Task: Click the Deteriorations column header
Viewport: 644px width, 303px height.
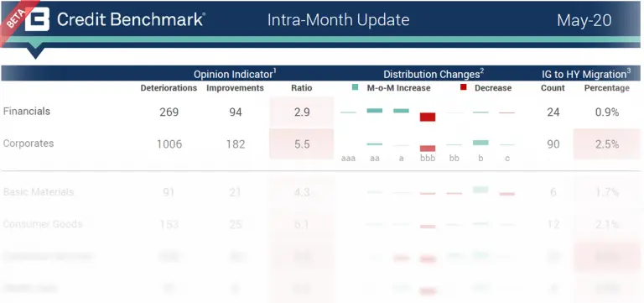Action: click(169, 88)
